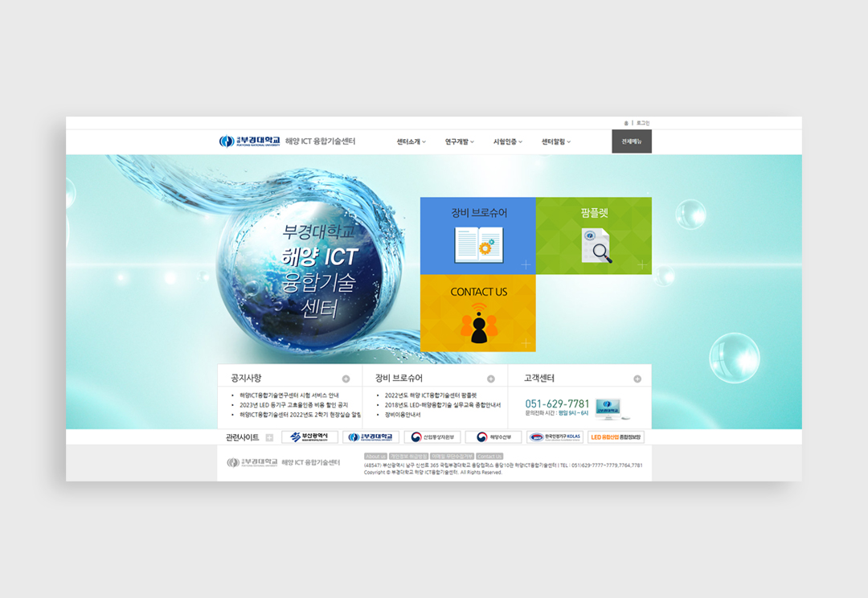The height and width of the screenshot is (598, 868).
Task: Click the About us footer button
Action: pyautogui.click(x=375, y=457)
